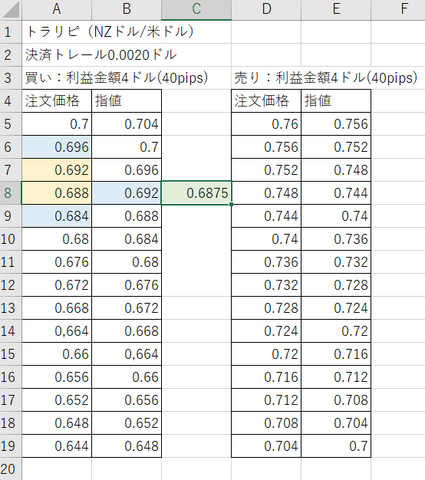
Task: Select row 19 header
Action: 11,446
